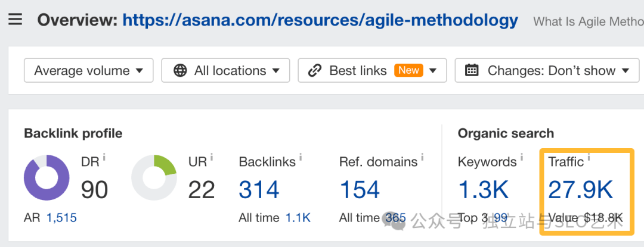Image resolution: width=644 pixels, height=247 pixels.
Task: Expand the Best links dropdown
Action: (372, 70)
